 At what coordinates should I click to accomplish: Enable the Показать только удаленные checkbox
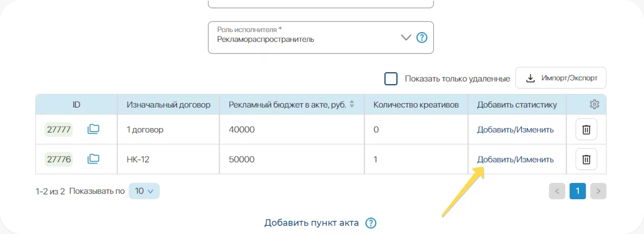pyautogui.click(x=391, y=79)
